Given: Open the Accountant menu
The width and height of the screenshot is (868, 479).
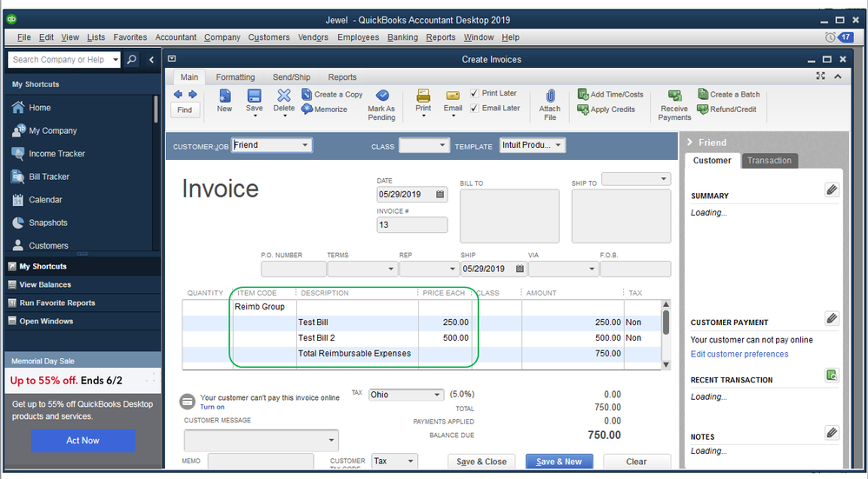Looking at the screenshot, I should pos(176,37).
